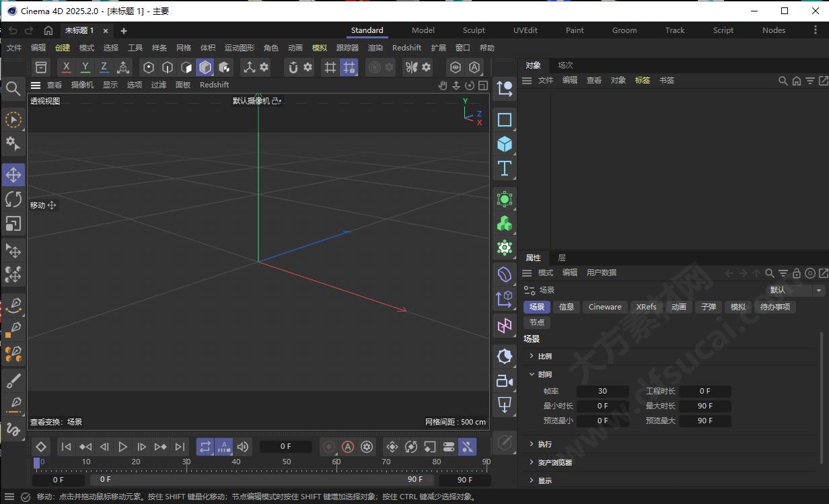Click the Text spline T icon
The width and height of the screenshot is (829, 504).
coord(504,168)
